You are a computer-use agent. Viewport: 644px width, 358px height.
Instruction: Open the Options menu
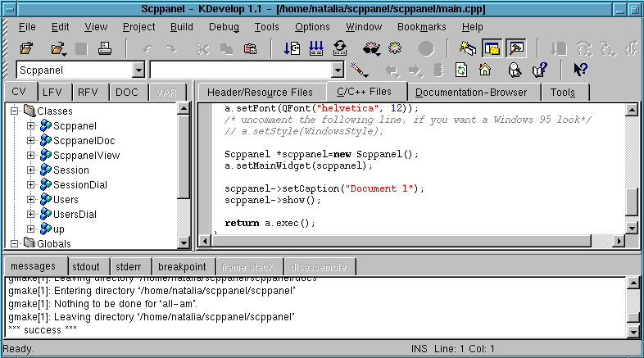click(312, 27)
